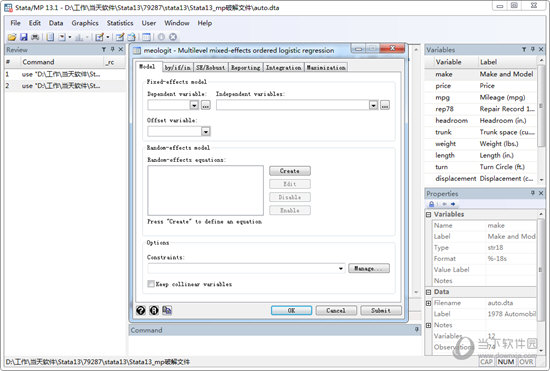Click the ... button beside Independent variables
550x371 pixels.
[x=385, y=105]
